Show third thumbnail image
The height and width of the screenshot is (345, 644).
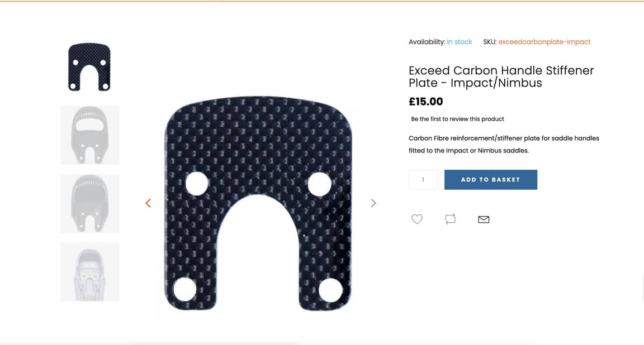(89, 203)
